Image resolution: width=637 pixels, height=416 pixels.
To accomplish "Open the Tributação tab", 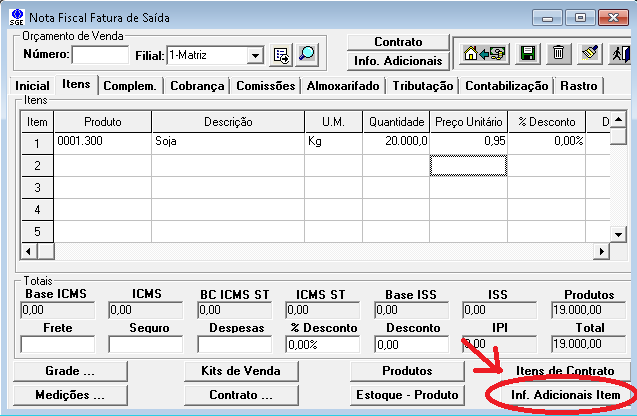I will click(x=422, y=86).
